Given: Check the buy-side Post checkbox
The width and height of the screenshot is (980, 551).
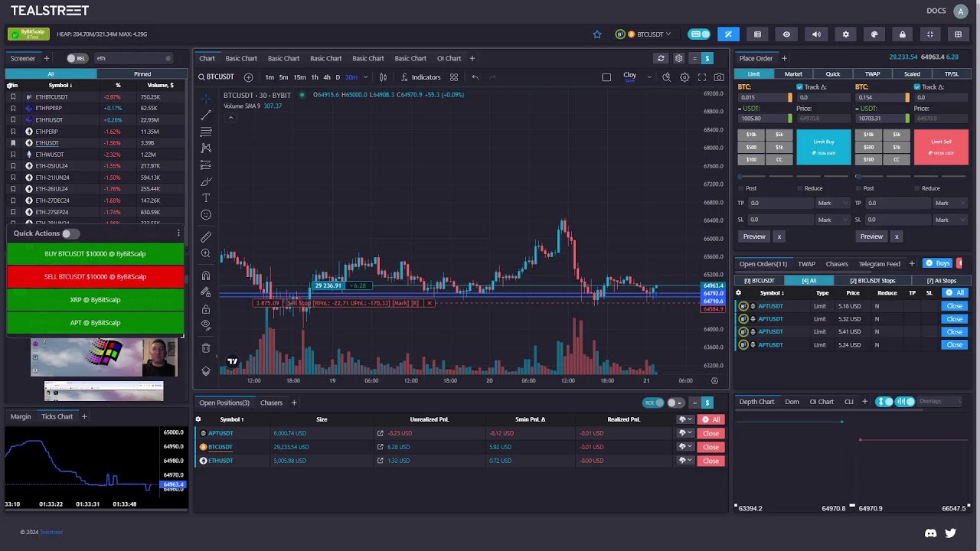Looking at the screenshot, I should tap(740, 188).
